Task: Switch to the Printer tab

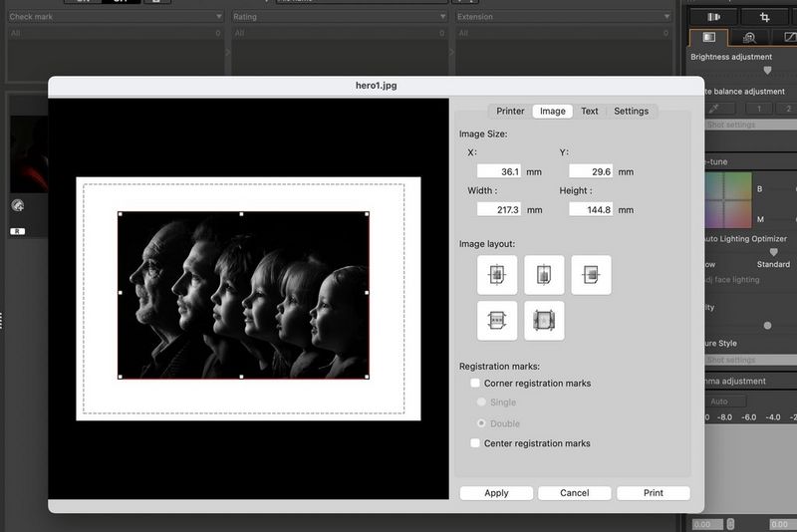Action: coord(510,112)
